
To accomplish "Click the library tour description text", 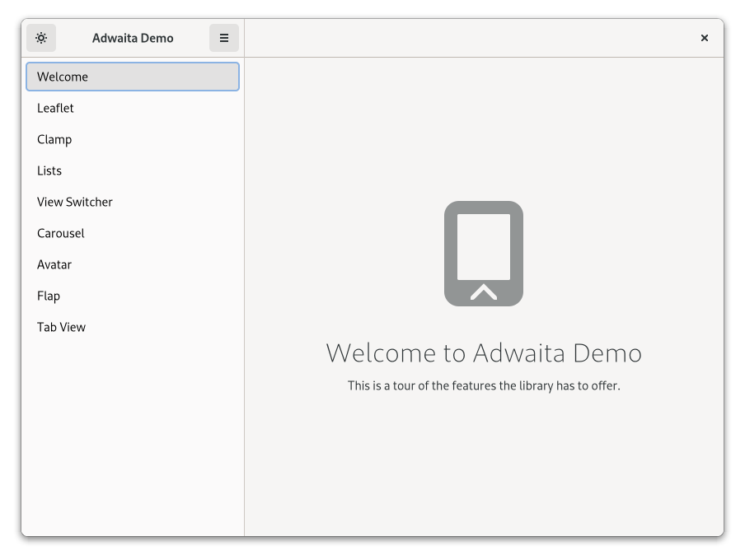I will click(x=484, y=385).
